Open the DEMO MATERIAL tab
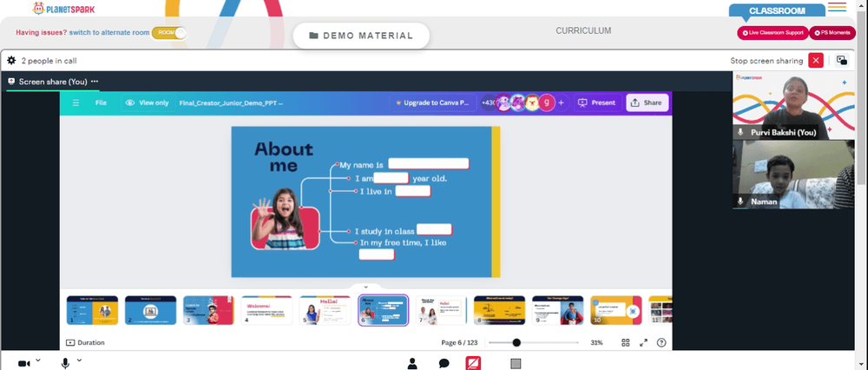Viewport: 868px width, 370px height. coord(361,36)
